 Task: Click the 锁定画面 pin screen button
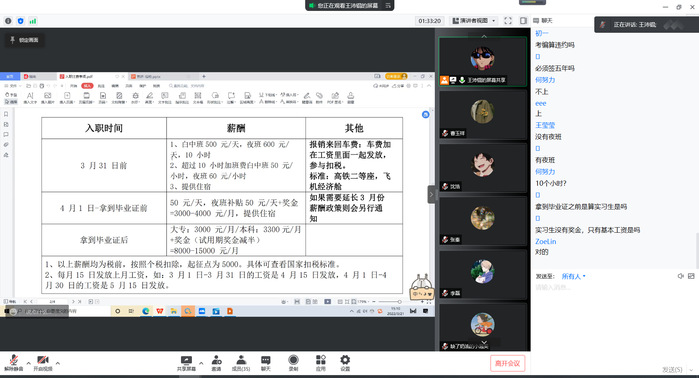(25, 40)
